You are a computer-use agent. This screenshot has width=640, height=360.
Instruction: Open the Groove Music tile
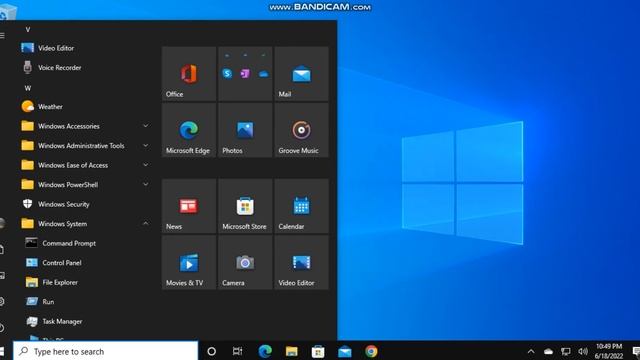point(301,130)
